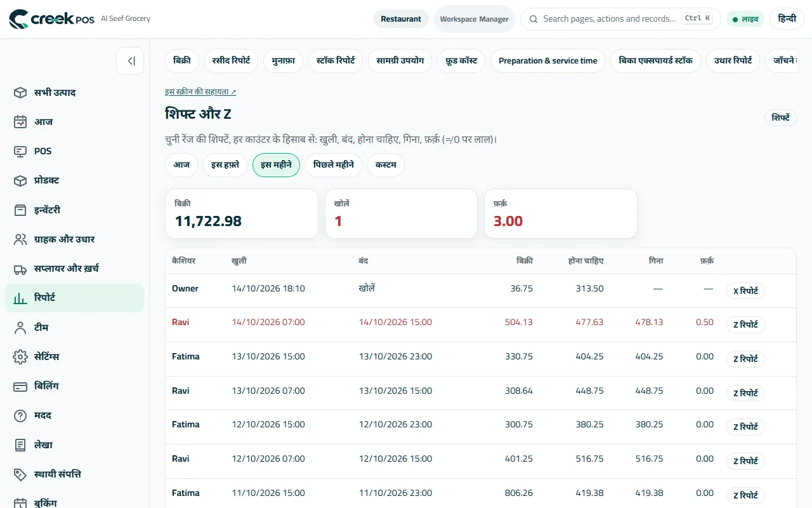The height and width of the screenshot is (508, 812).
Task: Select पिछले महीने date range
Action: pos(334,165)
